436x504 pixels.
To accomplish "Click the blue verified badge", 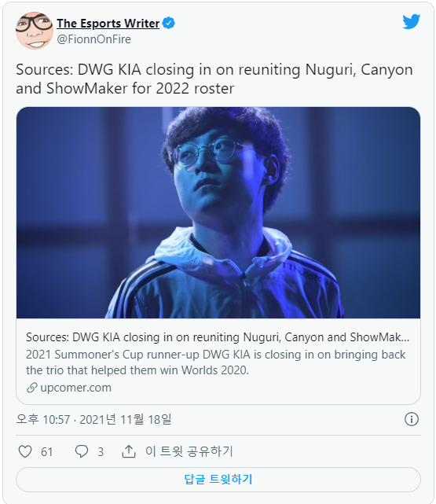I will pyautogui.click(x=169, y=23).
